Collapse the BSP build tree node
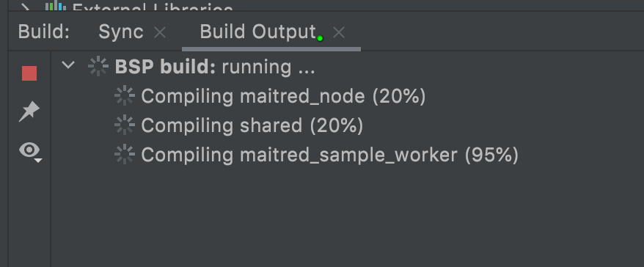 pos(68,65)
